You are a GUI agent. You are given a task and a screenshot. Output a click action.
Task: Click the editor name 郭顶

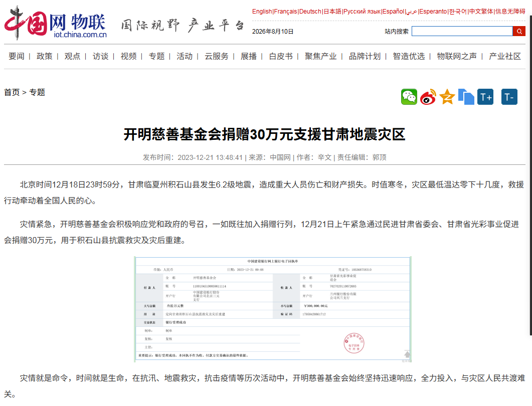pos(380,157)
